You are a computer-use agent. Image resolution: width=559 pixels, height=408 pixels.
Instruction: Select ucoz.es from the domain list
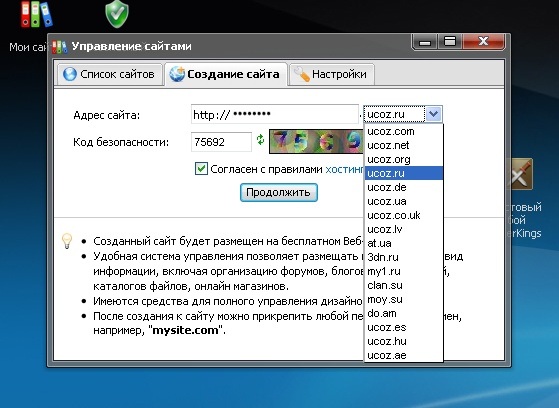(404, 327)
